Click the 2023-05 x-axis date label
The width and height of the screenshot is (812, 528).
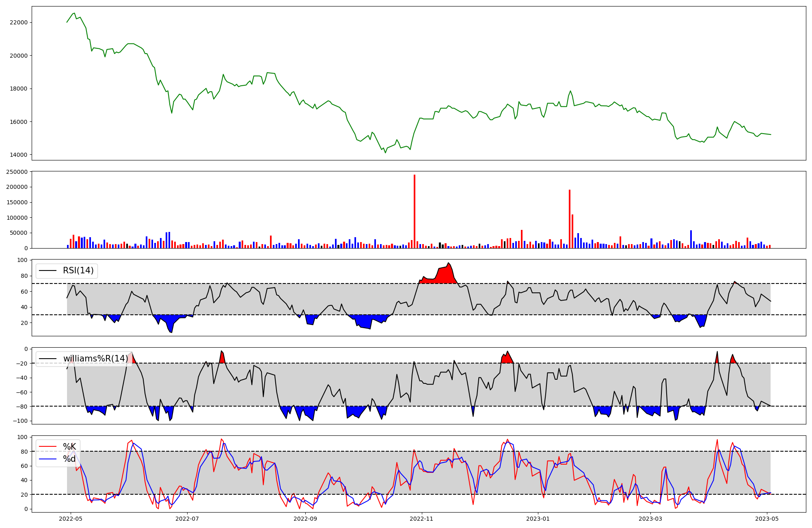pos(767,518)
